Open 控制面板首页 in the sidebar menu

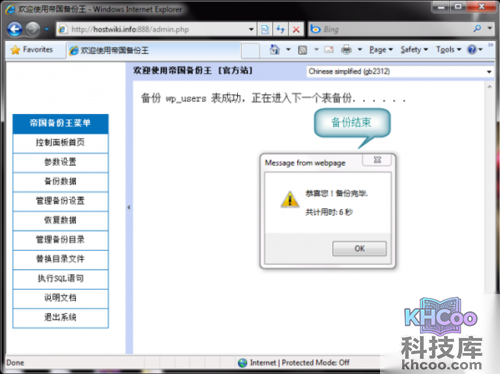(x=60, y=143)
